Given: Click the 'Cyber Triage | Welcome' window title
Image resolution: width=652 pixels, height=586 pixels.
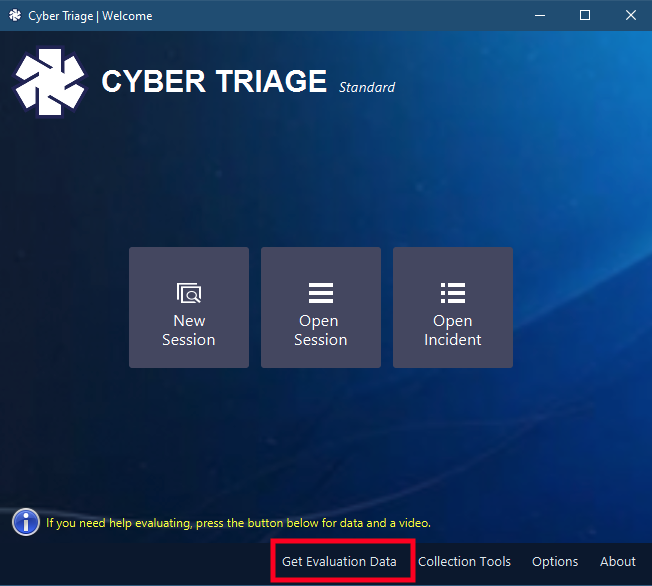Looking at the screenshot, I should click(90, 16).
